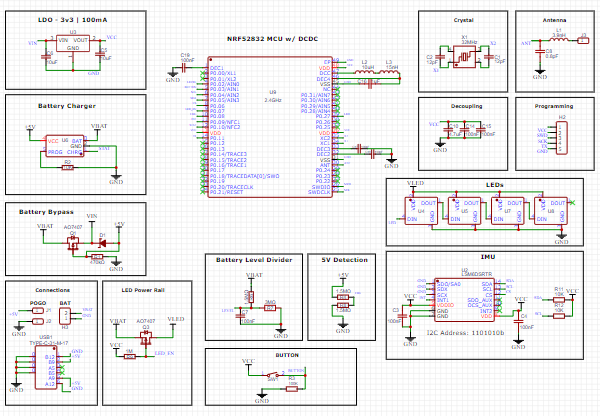600x416 pixels.
Task: Select the "Battery Bypass" title
Action: pos(46,212)
